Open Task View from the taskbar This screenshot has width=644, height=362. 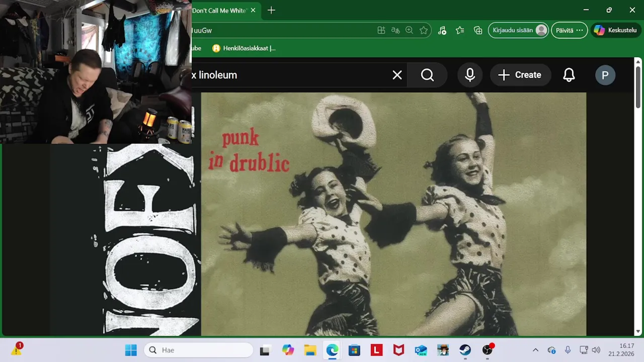pos(265,350)
